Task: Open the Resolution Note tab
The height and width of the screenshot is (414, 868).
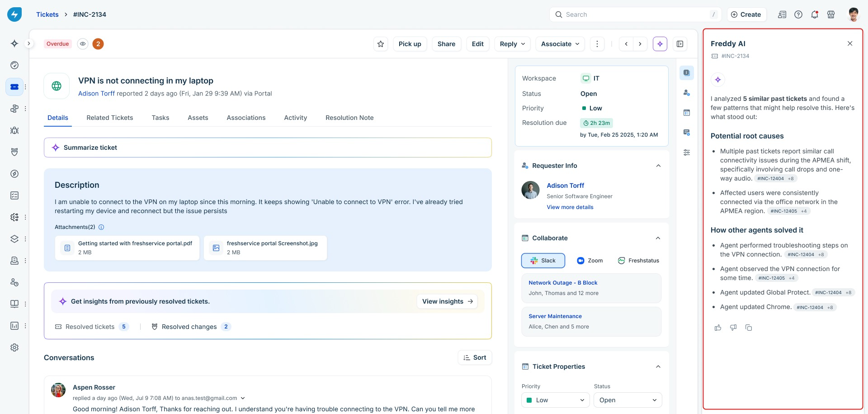Action: tap(349, 118)
